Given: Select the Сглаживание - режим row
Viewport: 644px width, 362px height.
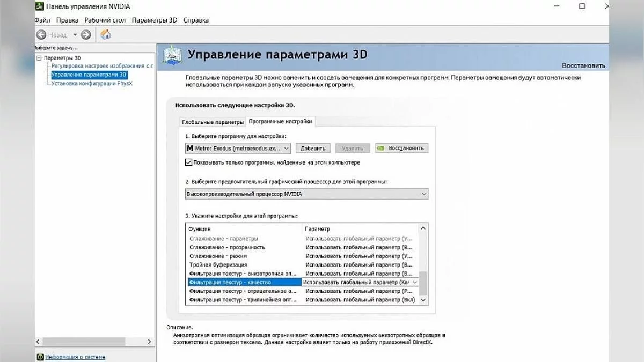Looking at the screenshot, I should (x=302, y=256).
